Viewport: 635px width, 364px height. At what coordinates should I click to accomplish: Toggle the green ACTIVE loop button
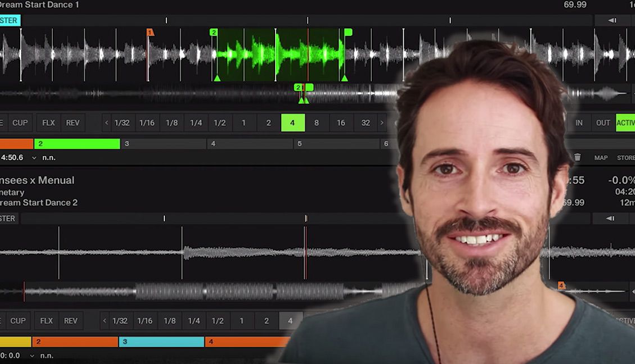point(625,123)
